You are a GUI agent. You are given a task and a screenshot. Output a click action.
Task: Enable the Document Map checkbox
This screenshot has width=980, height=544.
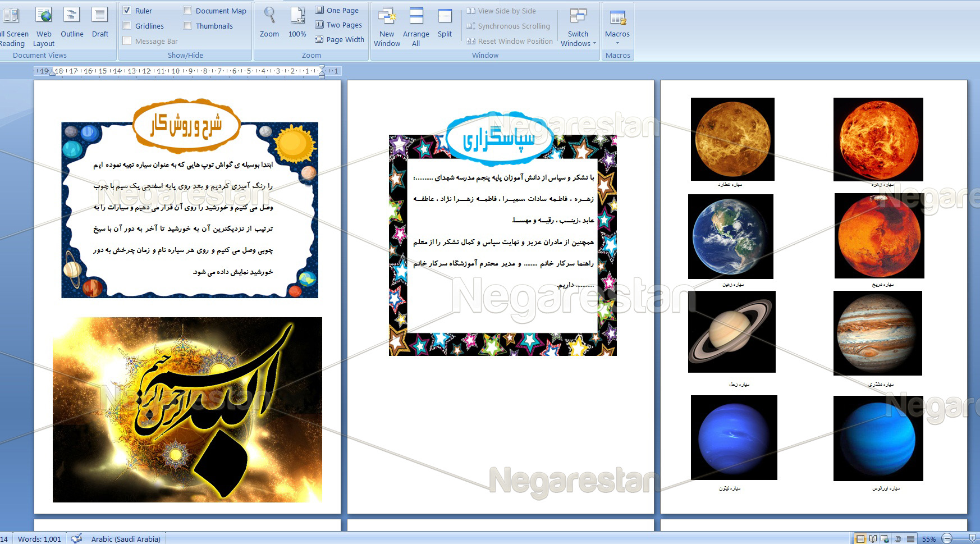(x=187, y=11)
